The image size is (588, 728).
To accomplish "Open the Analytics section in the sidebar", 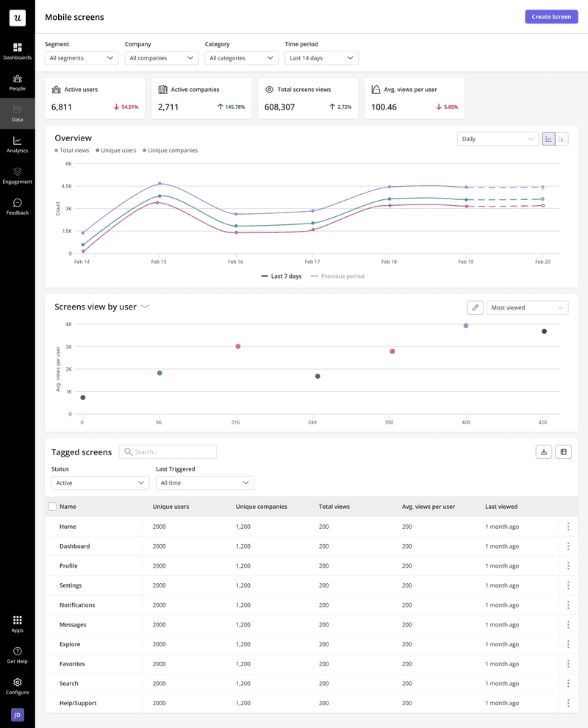I will click(17, 145).
